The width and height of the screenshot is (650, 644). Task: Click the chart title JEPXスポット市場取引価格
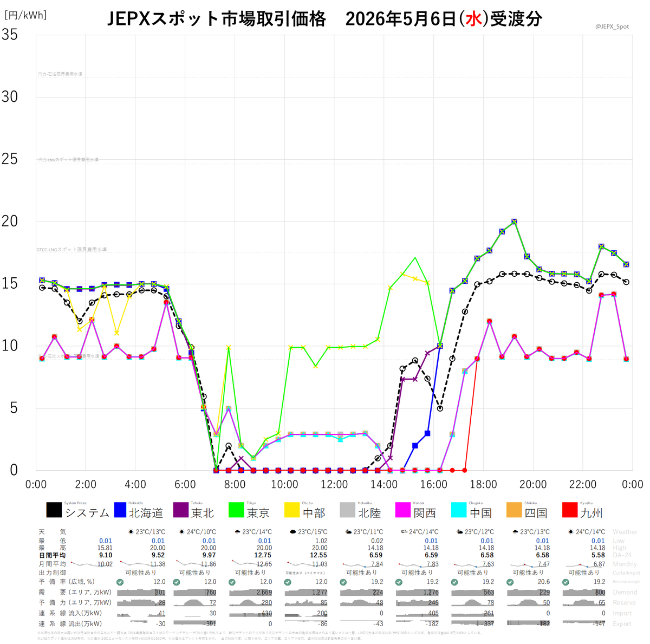(x=217, y=19)
